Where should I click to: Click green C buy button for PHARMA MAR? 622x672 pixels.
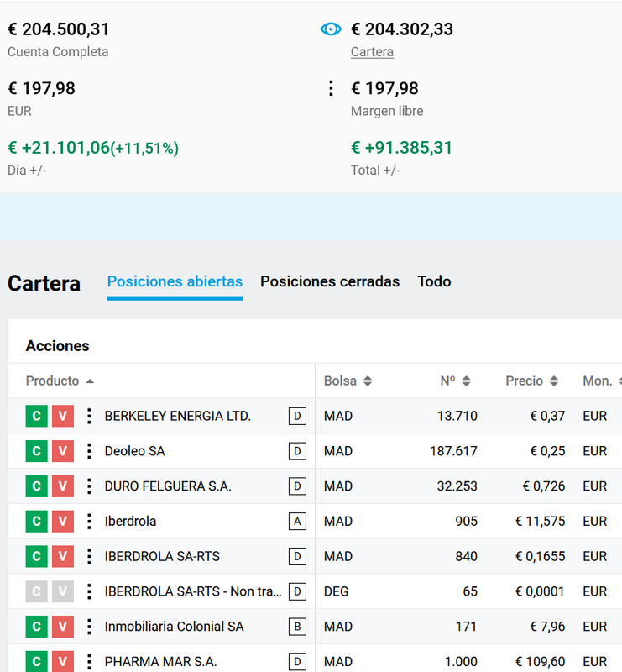[36, 661]
